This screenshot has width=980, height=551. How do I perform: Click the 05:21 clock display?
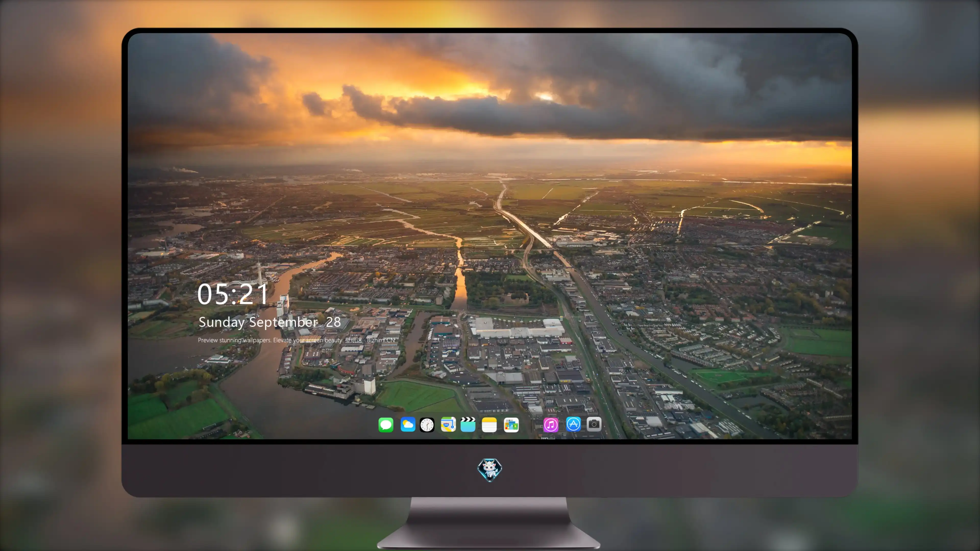232,294
